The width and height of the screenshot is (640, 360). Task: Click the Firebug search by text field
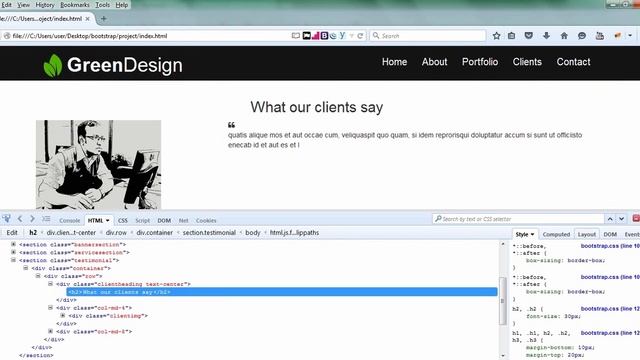pos(518,219)
